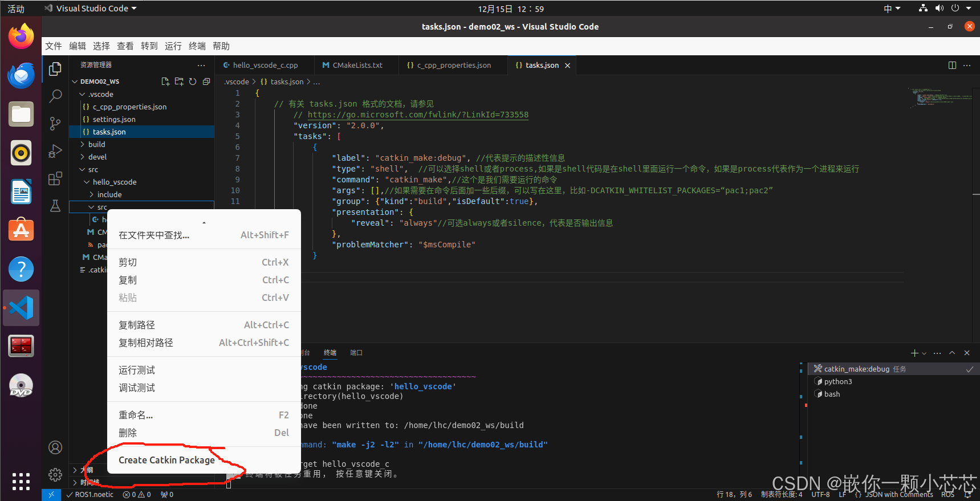Open editor more actions ellipsis
The height and width of the screenshot is (501, 980).
(x=967, y=65)
